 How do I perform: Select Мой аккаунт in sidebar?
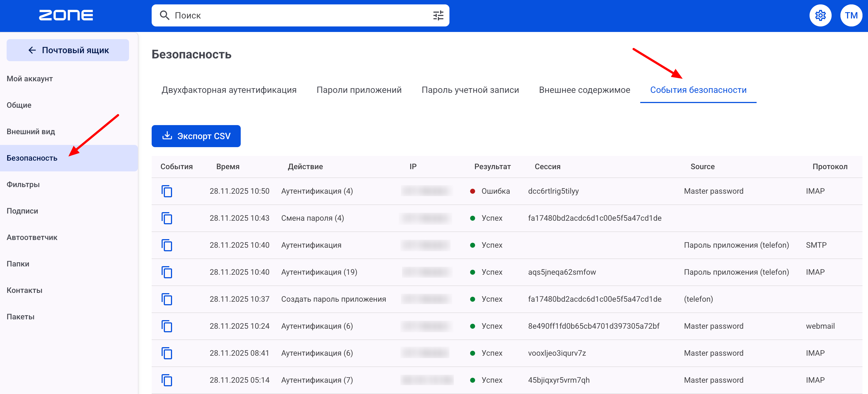(30, 79)
